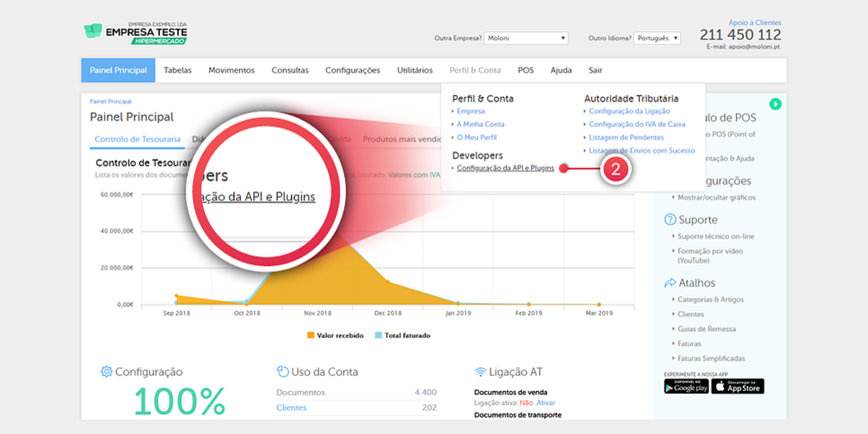Open Faturas Simplificadas shortcut
The height and width of the screenshot is (434, 868).
711,359
